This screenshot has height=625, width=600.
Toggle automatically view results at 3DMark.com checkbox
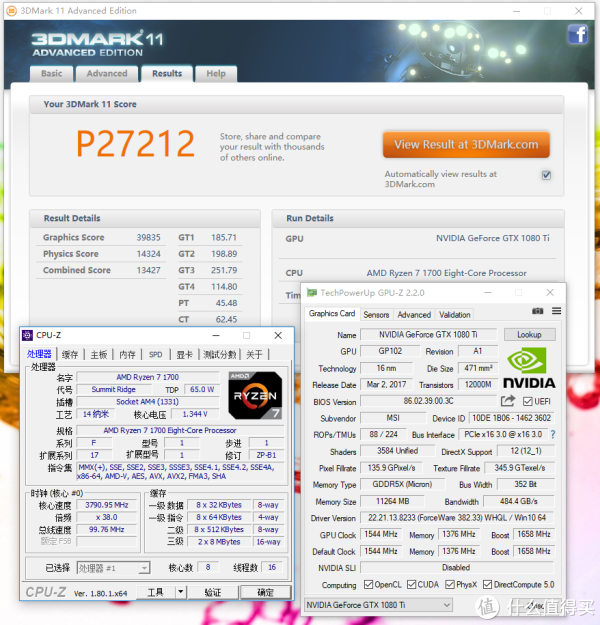[x=546, y=175]
